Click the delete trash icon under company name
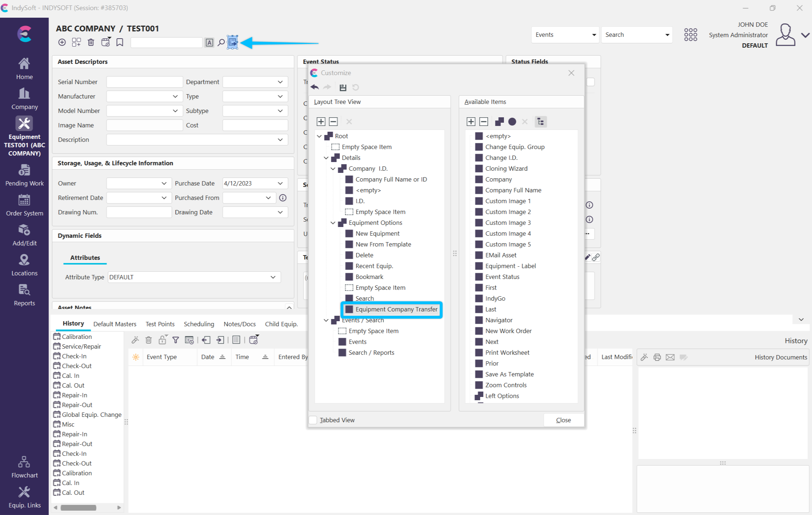Image resolution: width=812 pixels, height=515 pixels. [91, 43]
